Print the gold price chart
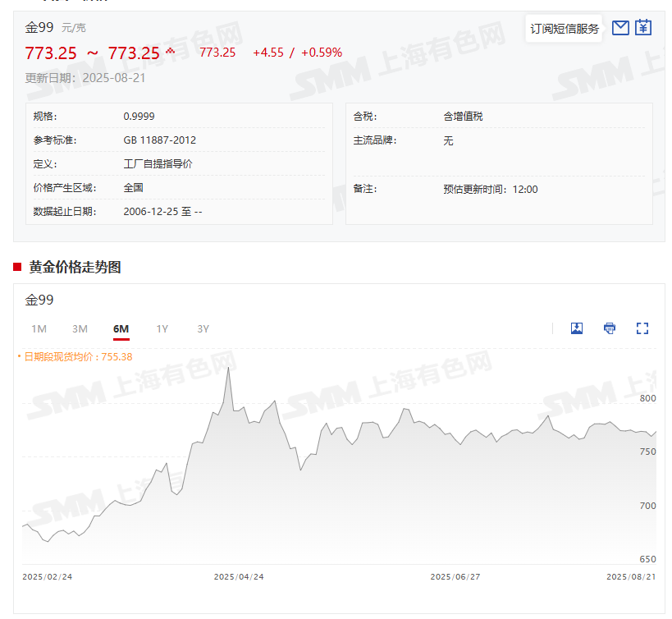This screenshot has width=672, height=619. click(610, 328)
